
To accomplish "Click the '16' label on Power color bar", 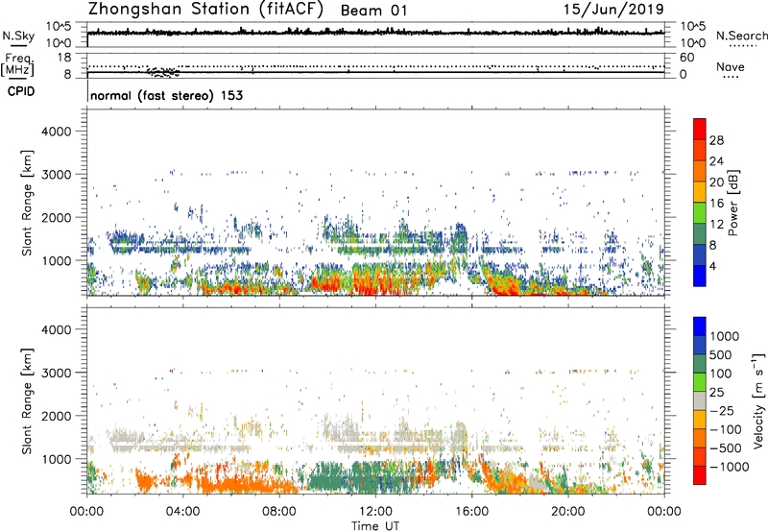I will (x=716, y=204).
